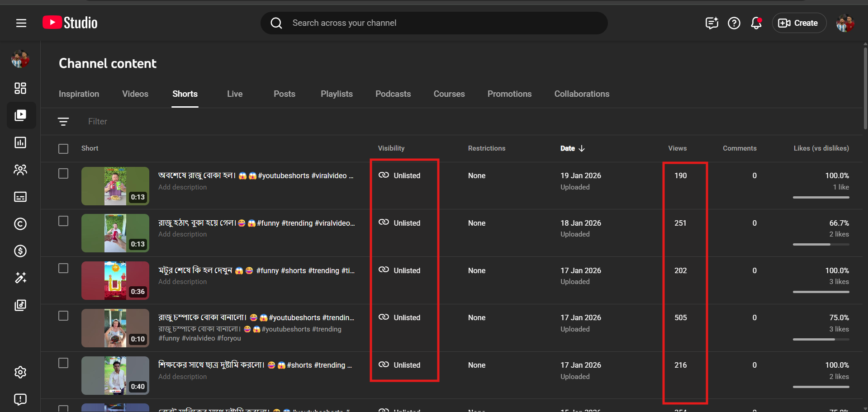This screenshot has width=868, height=412.
Task: Open the Dashboard sidebar icon
Action: tap(20, 88)
